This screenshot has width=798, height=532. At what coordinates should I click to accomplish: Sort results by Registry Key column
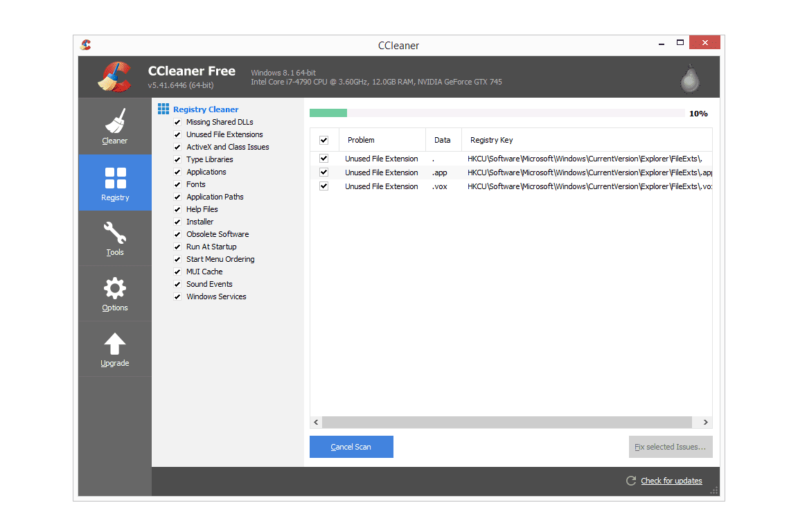point(587,140)
